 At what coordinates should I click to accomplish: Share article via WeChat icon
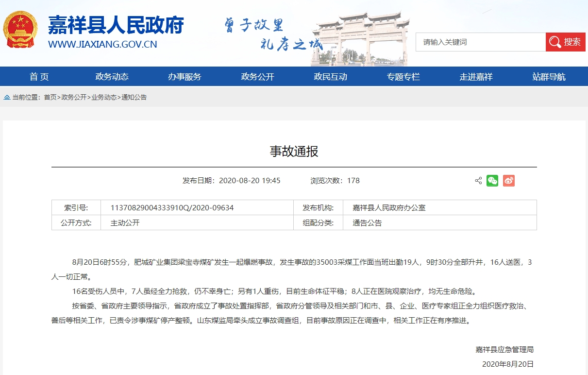point(492,181)
